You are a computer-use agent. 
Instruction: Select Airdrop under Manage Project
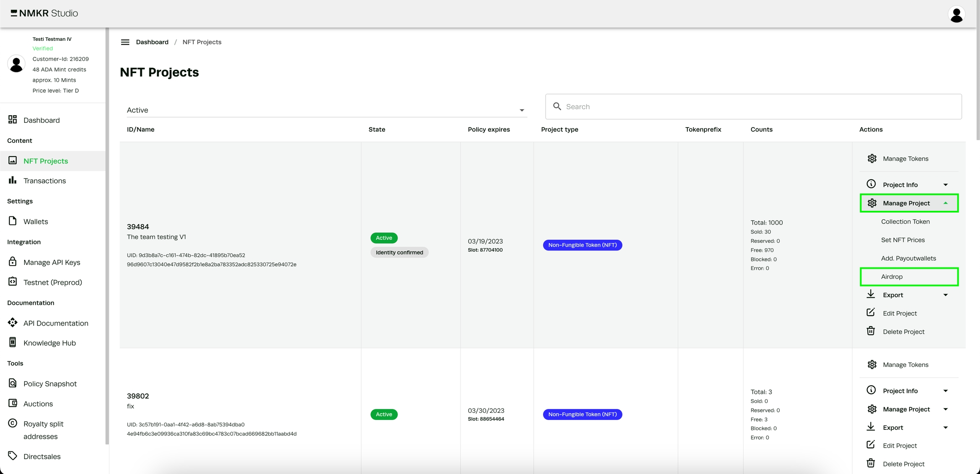[x=892, y=277]
